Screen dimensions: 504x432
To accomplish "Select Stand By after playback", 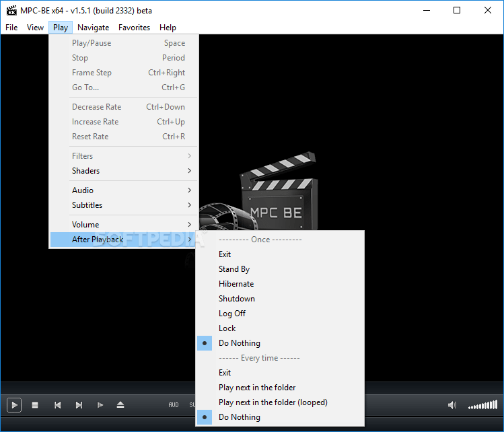I will [280, 269].
